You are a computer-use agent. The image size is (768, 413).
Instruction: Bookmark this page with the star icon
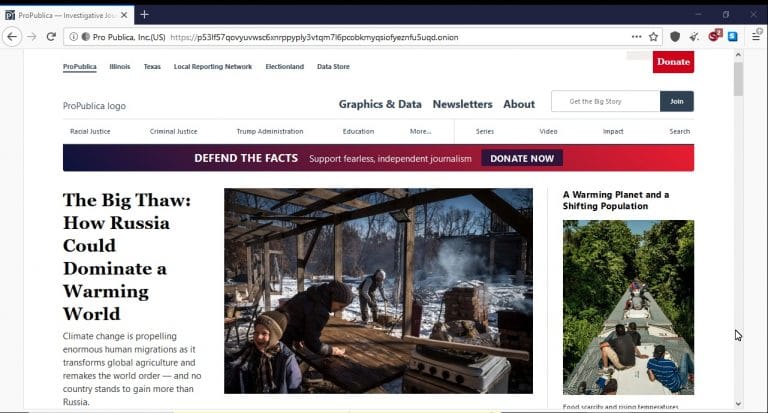point(653,37)
